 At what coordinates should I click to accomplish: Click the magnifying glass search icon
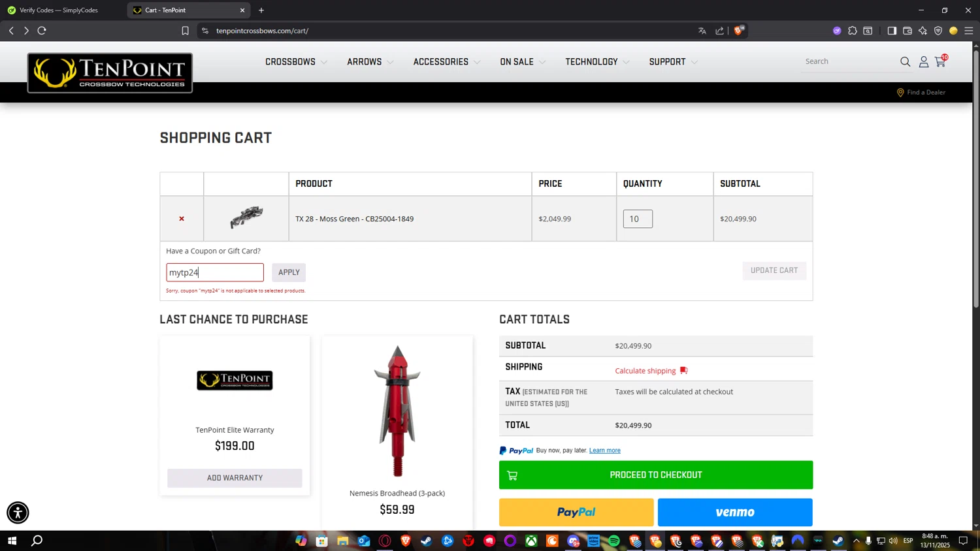click(905, 61)
